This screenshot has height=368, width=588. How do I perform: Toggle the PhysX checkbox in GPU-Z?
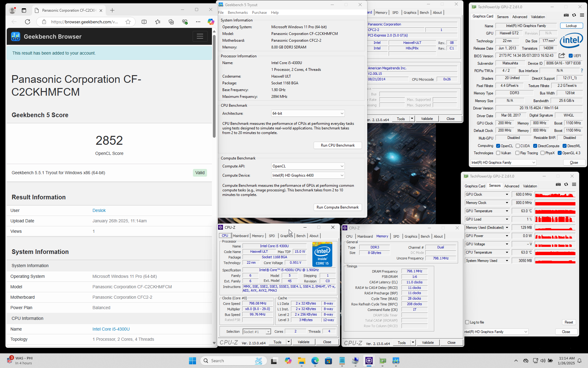pyautogui.click(x=542, y=153)
